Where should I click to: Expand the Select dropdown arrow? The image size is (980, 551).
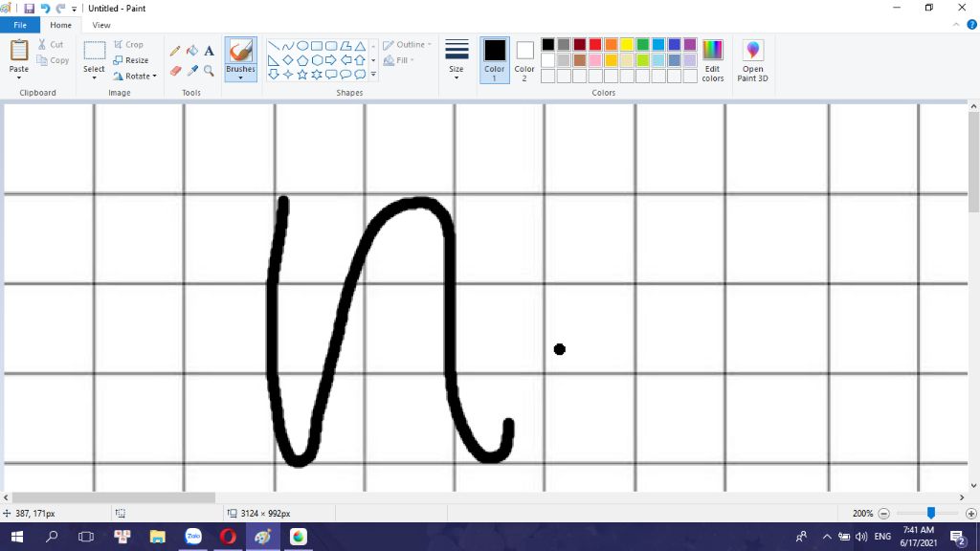94,78
